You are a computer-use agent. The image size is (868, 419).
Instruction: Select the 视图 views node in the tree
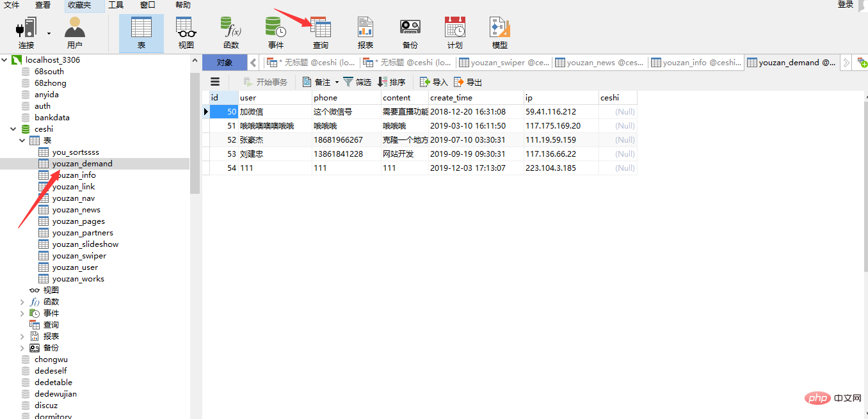click(51, 290)
